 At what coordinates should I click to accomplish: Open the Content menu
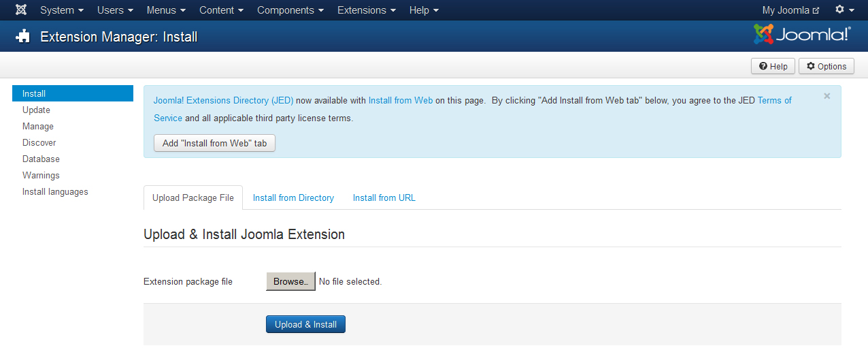[222, 10]
